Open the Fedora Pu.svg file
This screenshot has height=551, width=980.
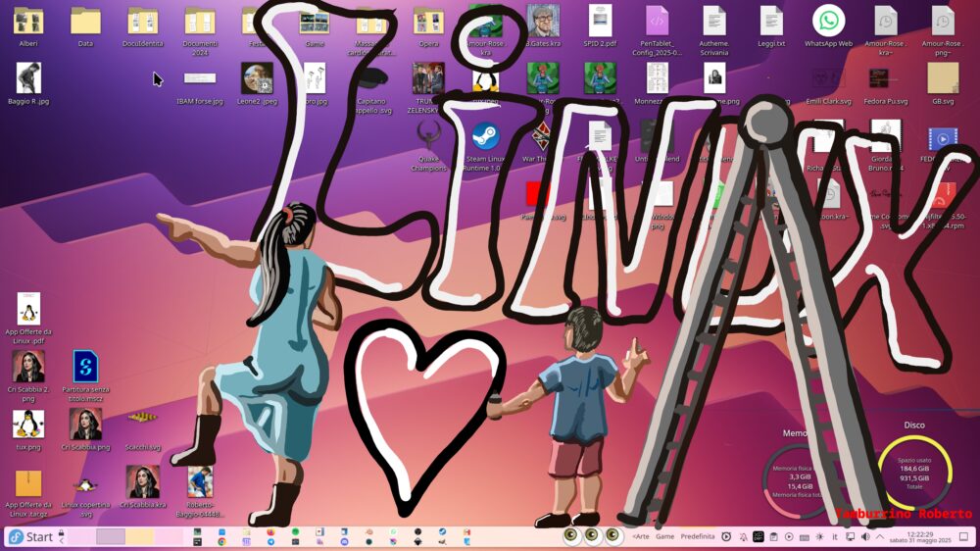click(886, 86)
